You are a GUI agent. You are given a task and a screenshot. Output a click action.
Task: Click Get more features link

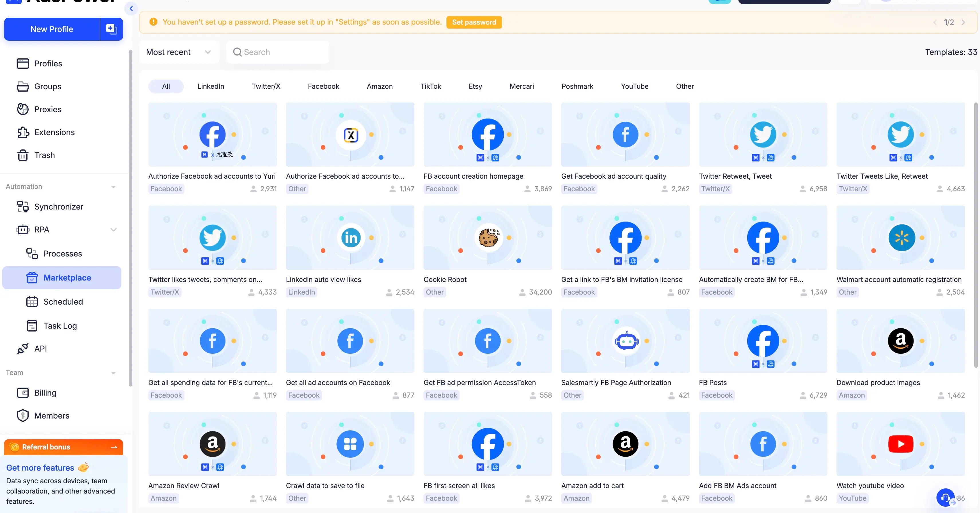point(40,468)
